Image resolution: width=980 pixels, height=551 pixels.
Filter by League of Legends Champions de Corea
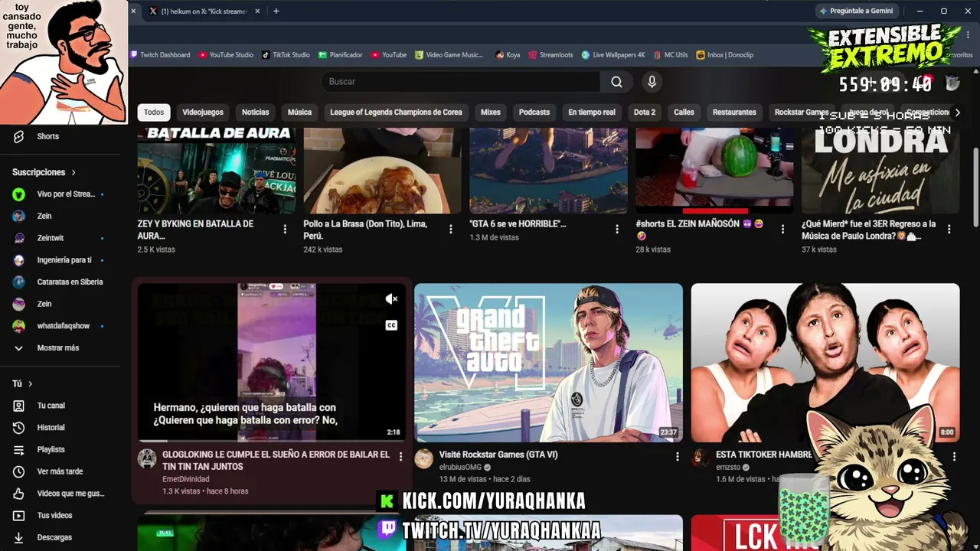pyautogui.click(x=396, y=112)
